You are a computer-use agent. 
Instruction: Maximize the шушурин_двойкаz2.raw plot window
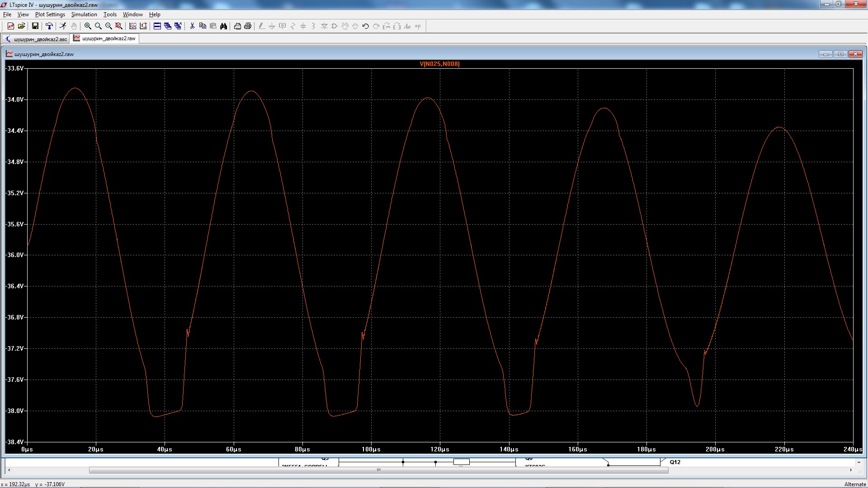click(840, 54)
